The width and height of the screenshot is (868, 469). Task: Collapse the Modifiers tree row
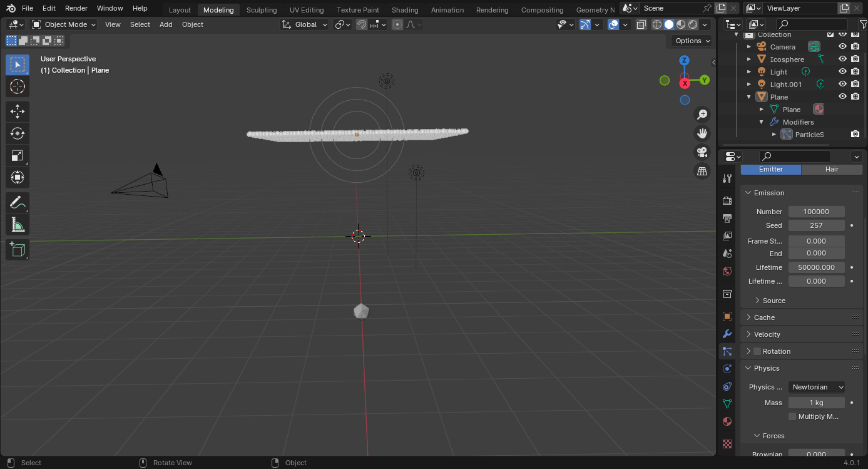[x=762, y=122]
